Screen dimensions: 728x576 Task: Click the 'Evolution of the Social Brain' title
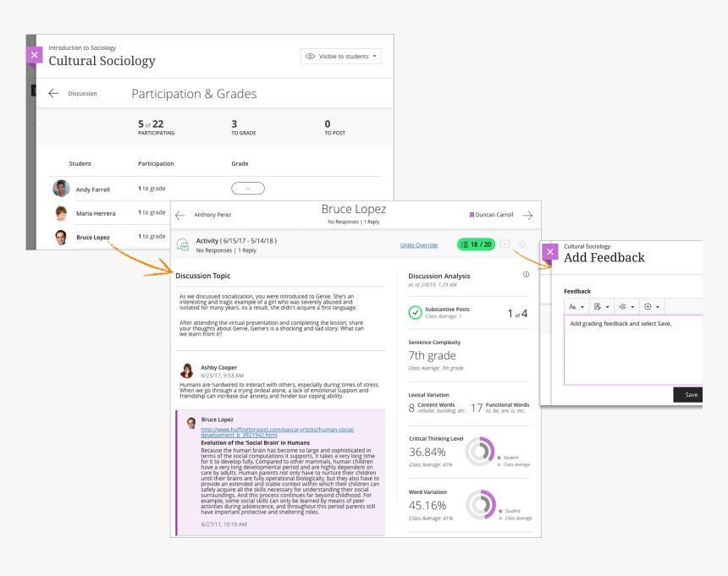[x=255, y=443]
